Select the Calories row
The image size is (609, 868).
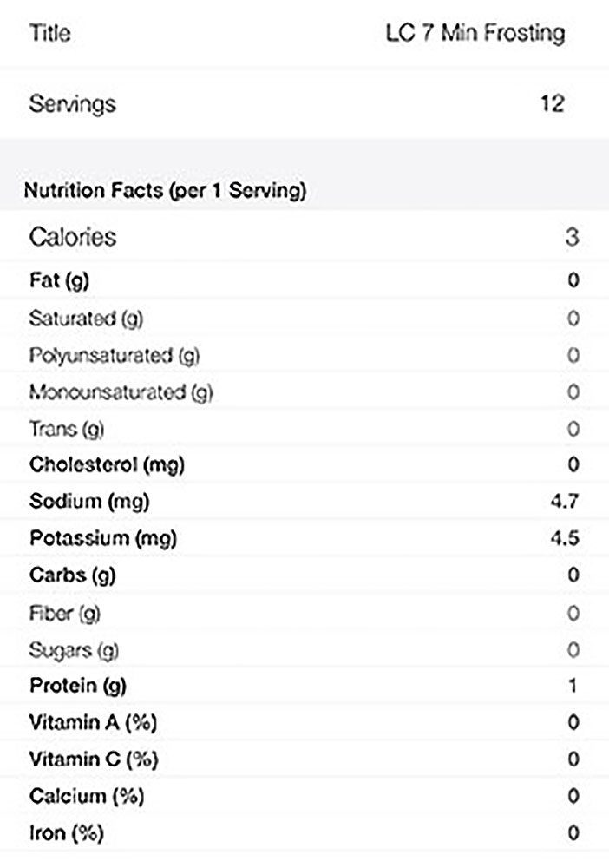(x=304, y=237)
